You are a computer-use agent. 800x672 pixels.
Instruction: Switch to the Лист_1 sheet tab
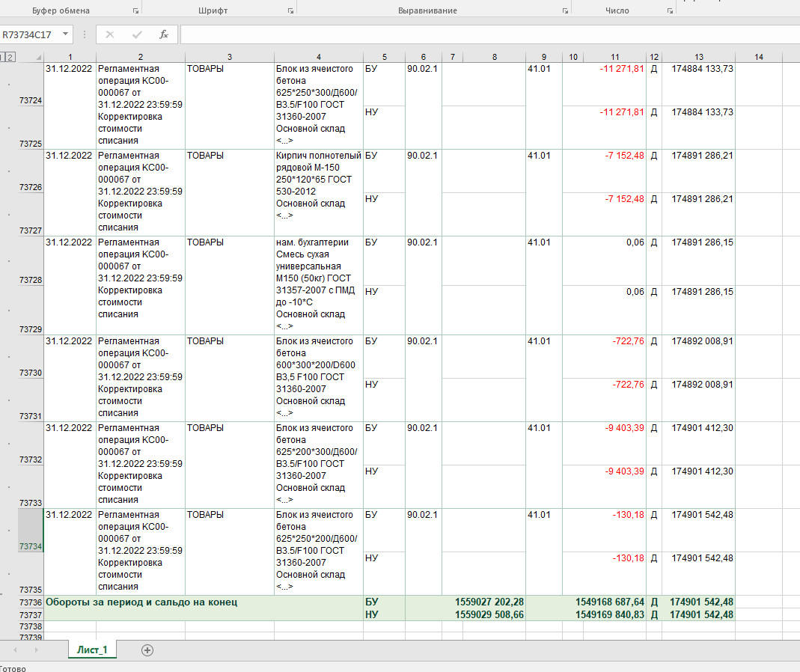click(92, 650)
